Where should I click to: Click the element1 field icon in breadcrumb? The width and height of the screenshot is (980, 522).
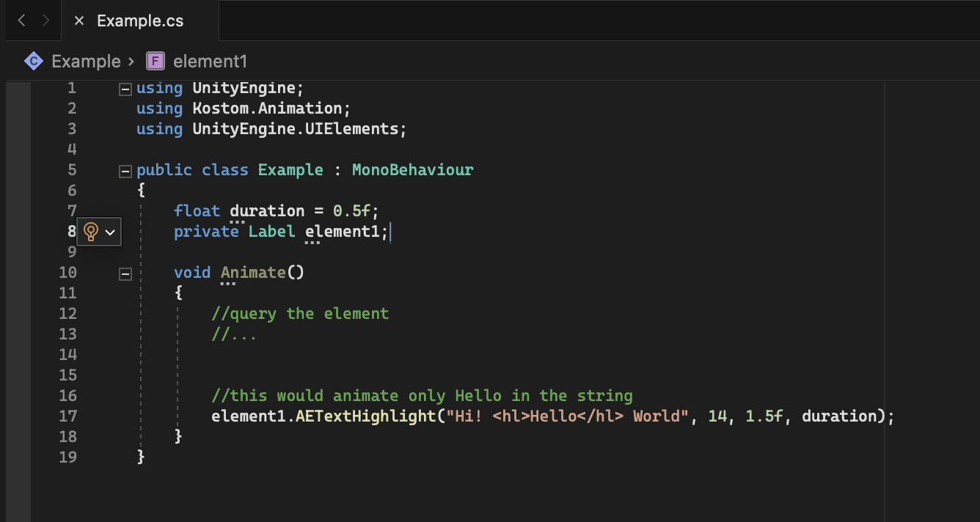[x=155, y=61]
